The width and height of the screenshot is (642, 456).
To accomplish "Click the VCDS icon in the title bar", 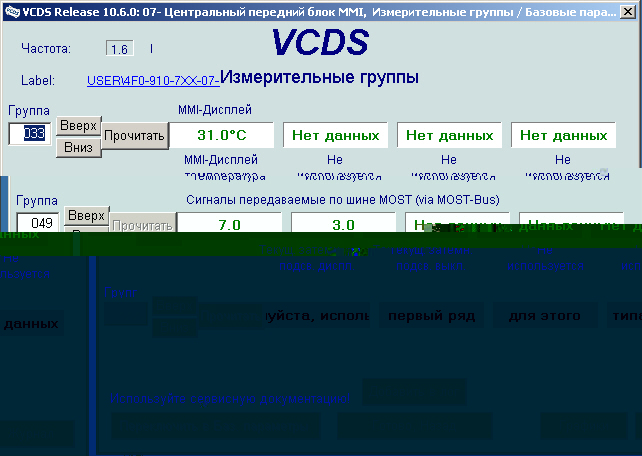I will 12,11.
